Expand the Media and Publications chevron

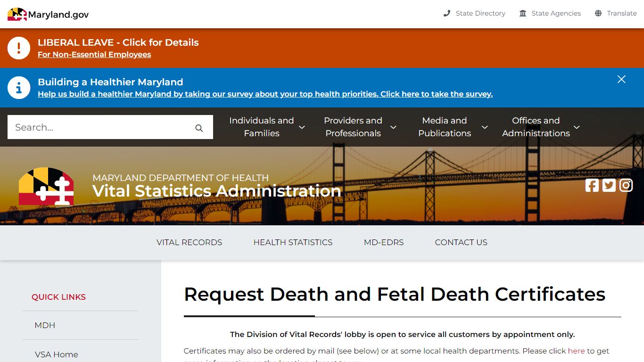[x=485, y=127]
